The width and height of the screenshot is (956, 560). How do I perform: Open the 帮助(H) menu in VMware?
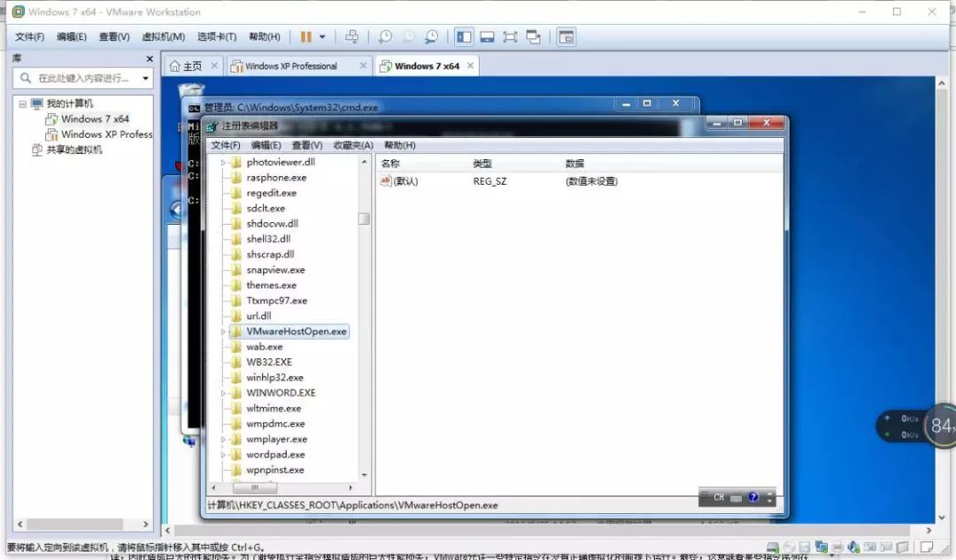tap(265, 36)
